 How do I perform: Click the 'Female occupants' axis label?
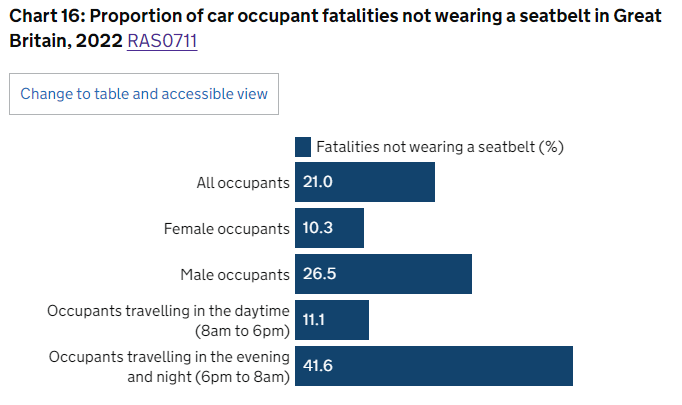226,228
